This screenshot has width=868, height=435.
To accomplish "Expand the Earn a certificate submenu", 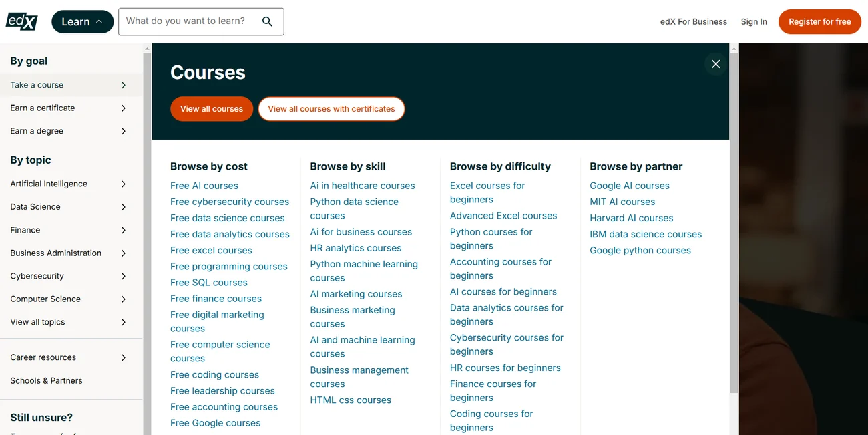I will [123, 108].
